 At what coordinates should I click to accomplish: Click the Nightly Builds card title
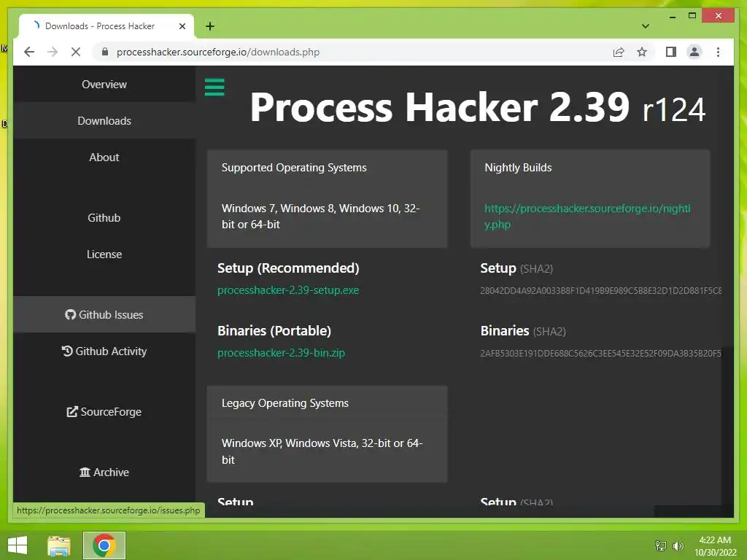click(x=518, y=168)
